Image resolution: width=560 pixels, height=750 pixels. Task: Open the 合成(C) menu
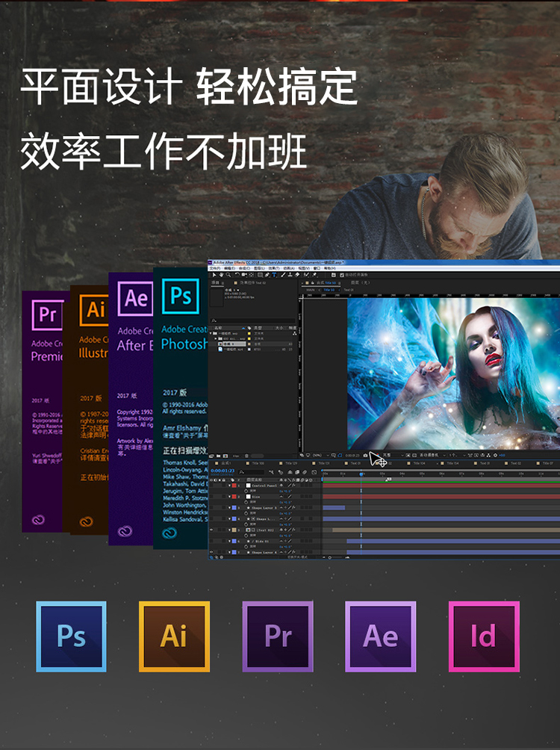point(244,268)
